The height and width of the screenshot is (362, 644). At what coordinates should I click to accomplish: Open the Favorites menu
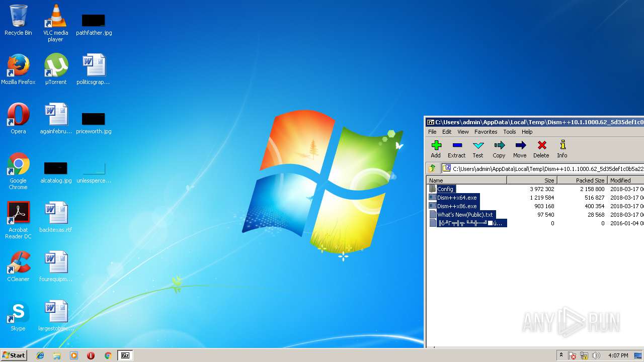(486, 132)
